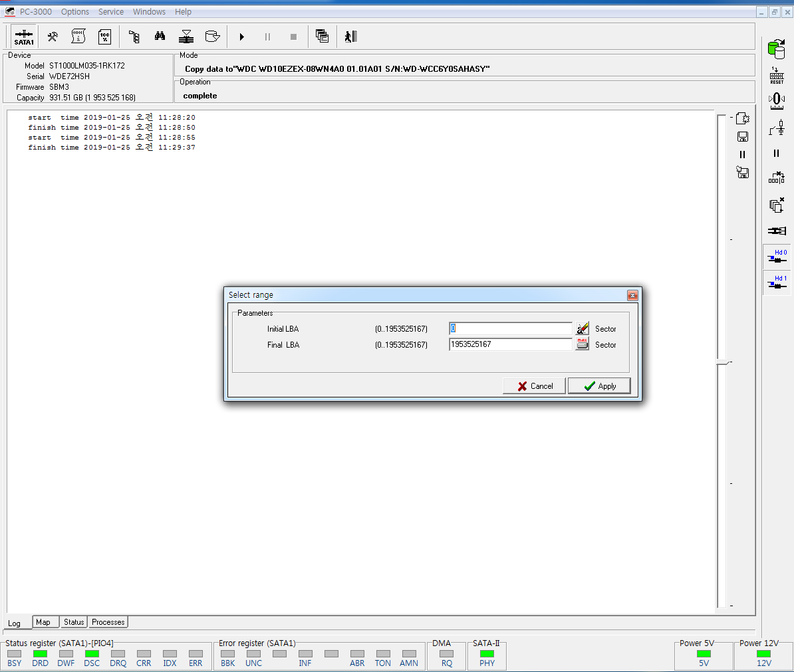Viewport: 794px width, 672px height.
Task: Switch to the Status tab
Action: pyautogui.click(x=74, y=622)
